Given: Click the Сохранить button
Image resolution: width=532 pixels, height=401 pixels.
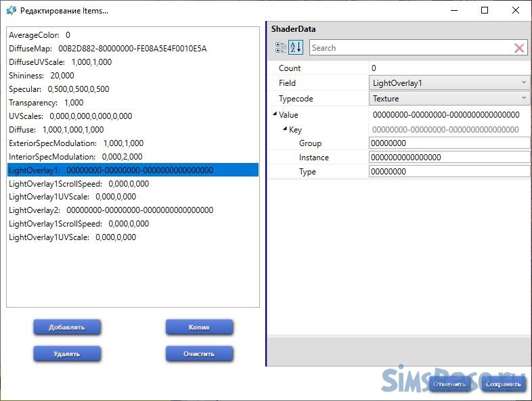Looking at the screenshot, I should click(504, 385).
